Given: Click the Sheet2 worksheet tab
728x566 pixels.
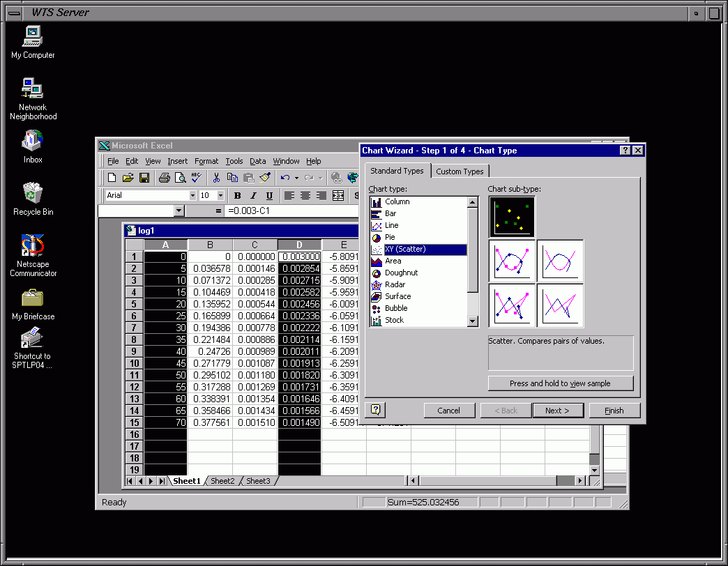Looking at the screenshot, I should coord(222,481).
